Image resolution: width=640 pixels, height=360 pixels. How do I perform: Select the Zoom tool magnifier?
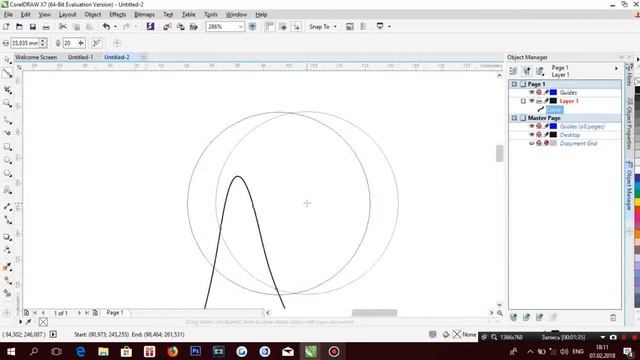[7, 103]
